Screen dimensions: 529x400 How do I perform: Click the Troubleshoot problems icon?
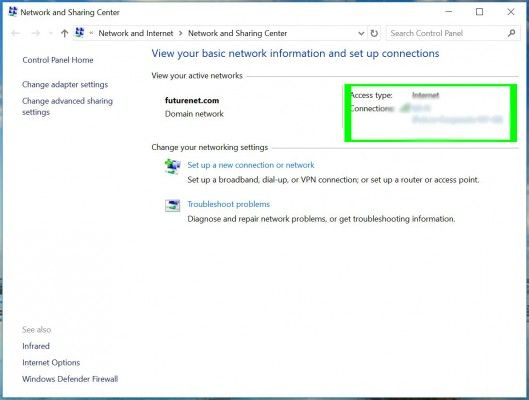pos(172,205)
